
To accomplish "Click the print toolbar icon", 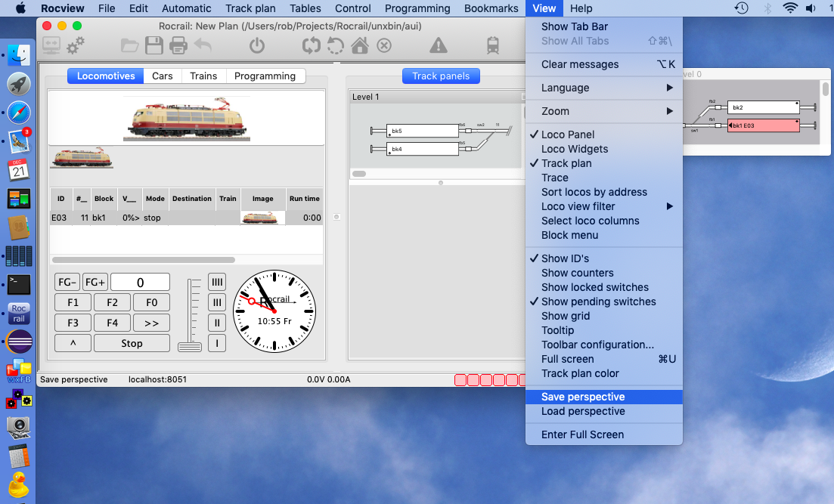I will pyautogui.click(x=178, y=46).
